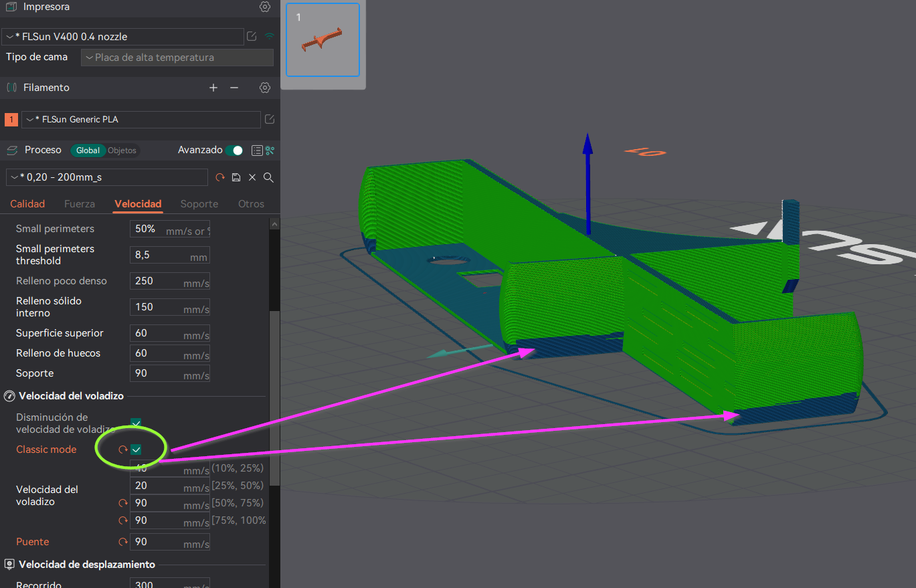The height and width of the screenshot is (588, 916).
Task: Expand the Placa de alta temperatura bed dropdown
Action: (177, 58)
